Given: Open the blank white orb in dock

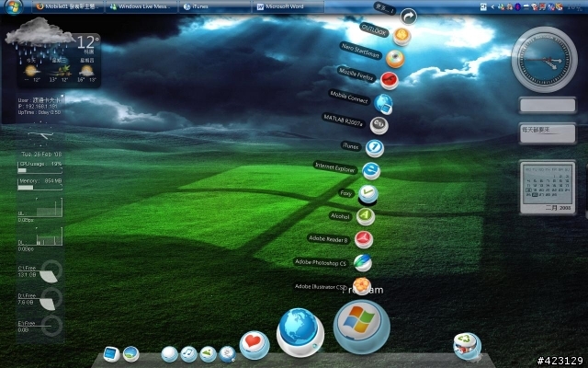Looking at the screenshot, I should click(169, 353).
